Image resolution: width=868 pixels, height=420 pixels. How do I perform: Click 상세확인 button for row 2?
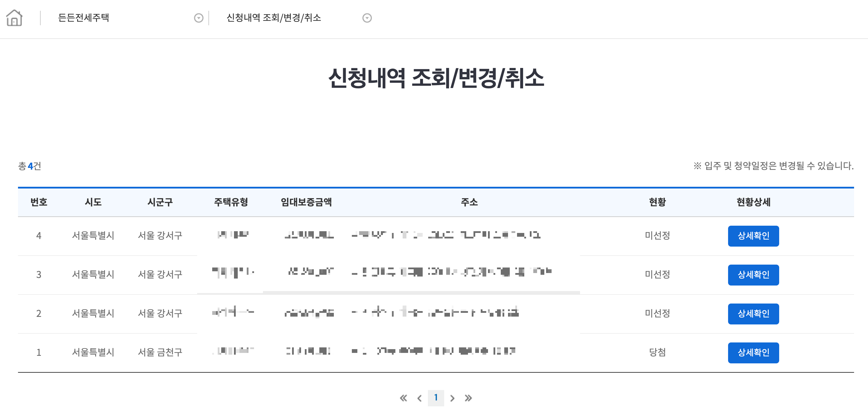(753, 313)
